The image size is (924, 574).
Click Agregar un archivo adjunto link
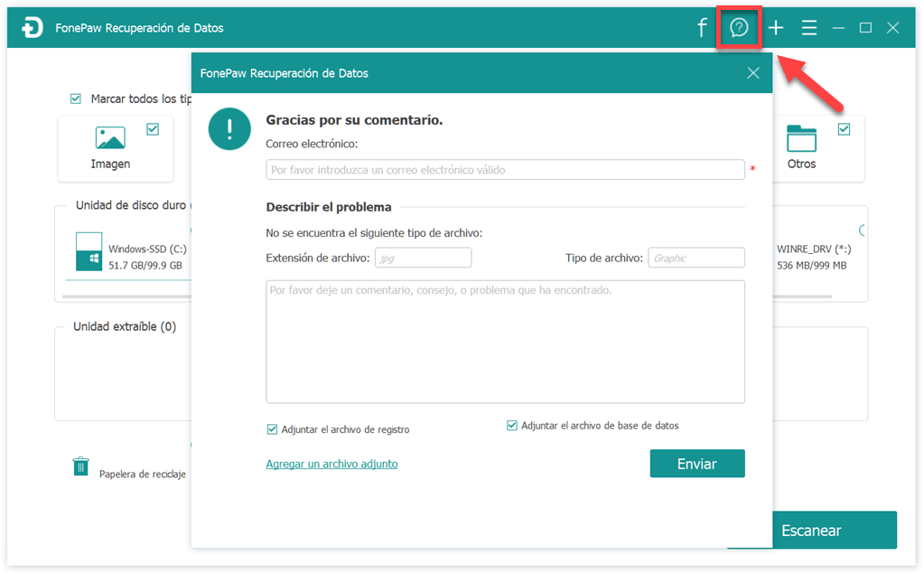pos(331,464)
